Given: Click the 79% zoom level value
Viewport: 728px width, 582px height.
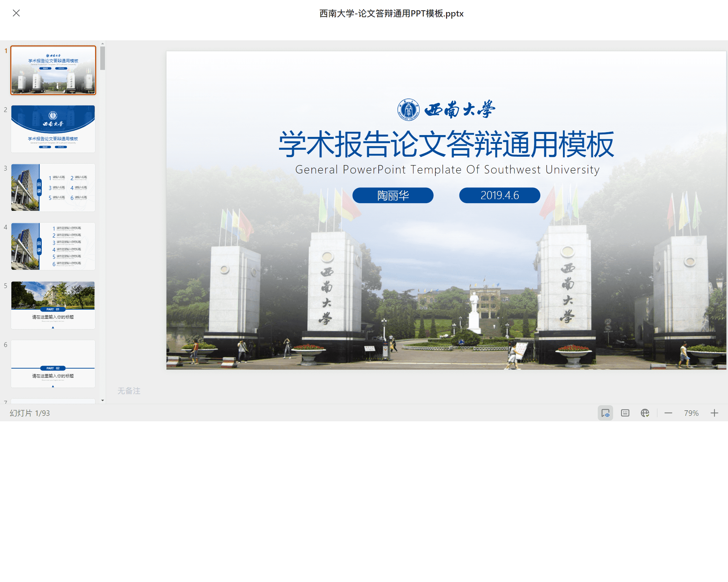Looking at the screenshot, I should click(x=691, y=413).
